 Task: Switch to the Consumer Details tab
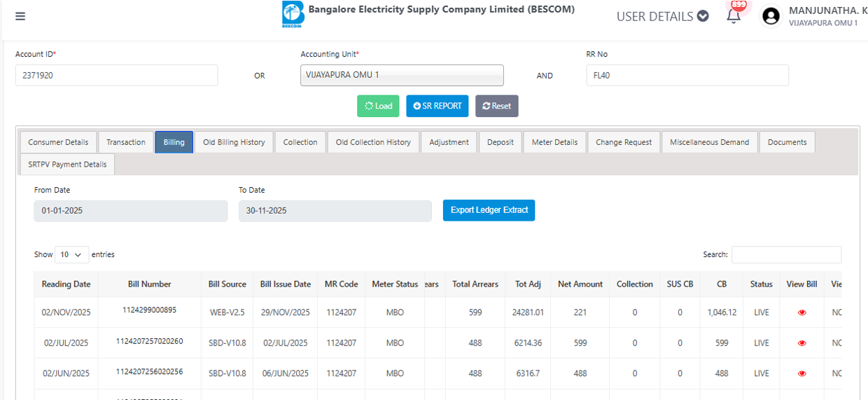click(x=58, y=142)
